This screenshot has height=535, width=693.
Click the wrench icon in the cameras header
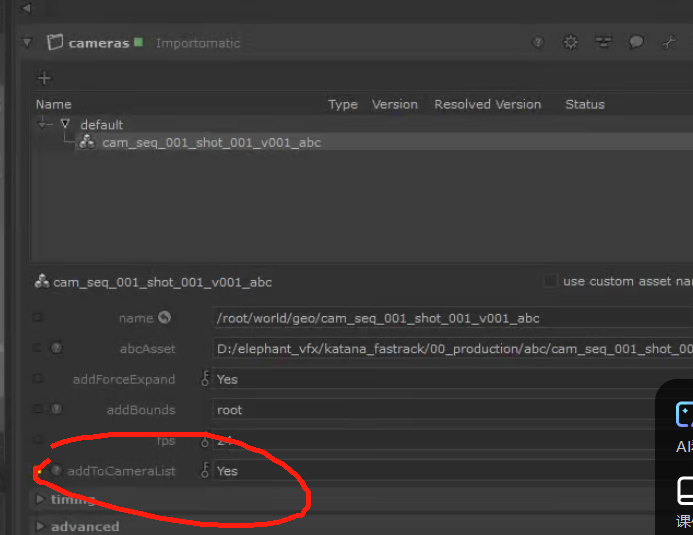[x=669, y=43]
